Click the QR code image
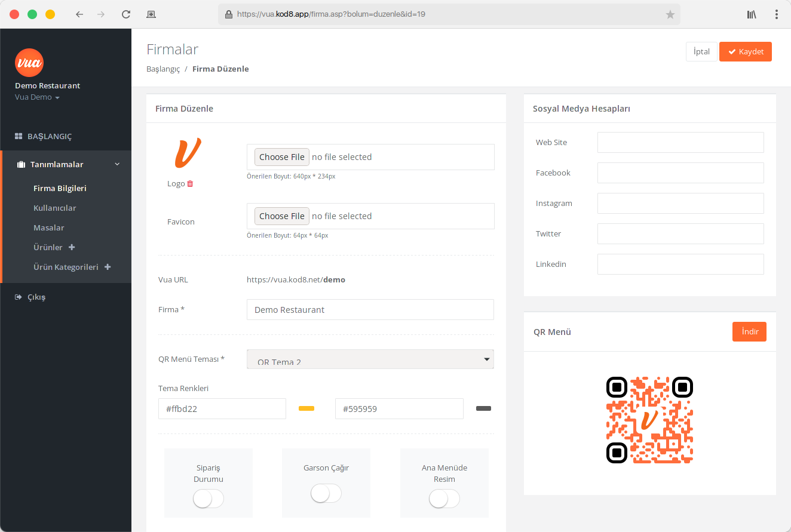The height and width of the screenshot is (532, 791). (x=649, y=420)
